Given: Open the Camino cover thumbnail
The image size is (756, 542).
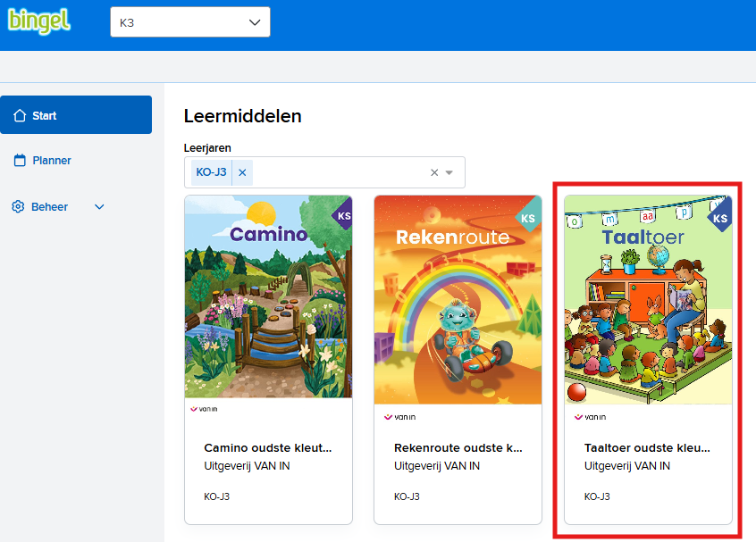Looking at the screenshot, I should click(269, 296).
